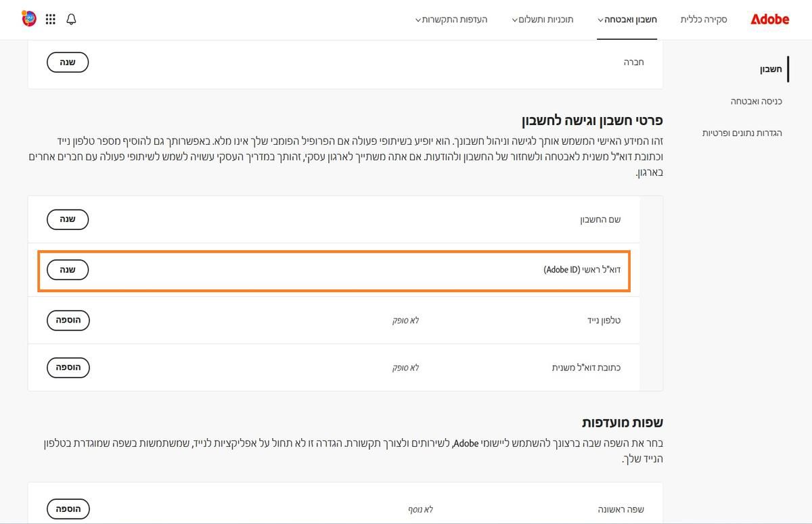Click שנה for the account name
The height and width of the screenshot is (524, 812).
[x=68, y=219]
